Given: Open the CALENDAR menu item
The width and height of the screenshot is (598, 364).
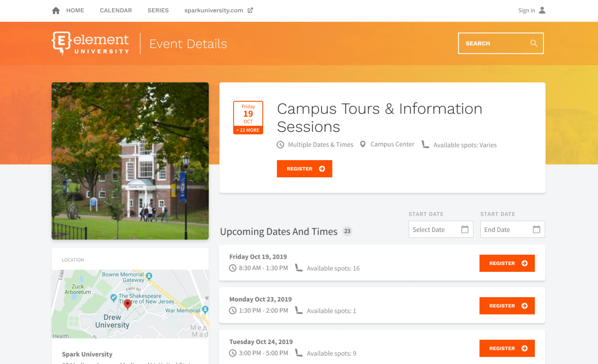Looking at the screenshot, I should [x=116, y=10].
